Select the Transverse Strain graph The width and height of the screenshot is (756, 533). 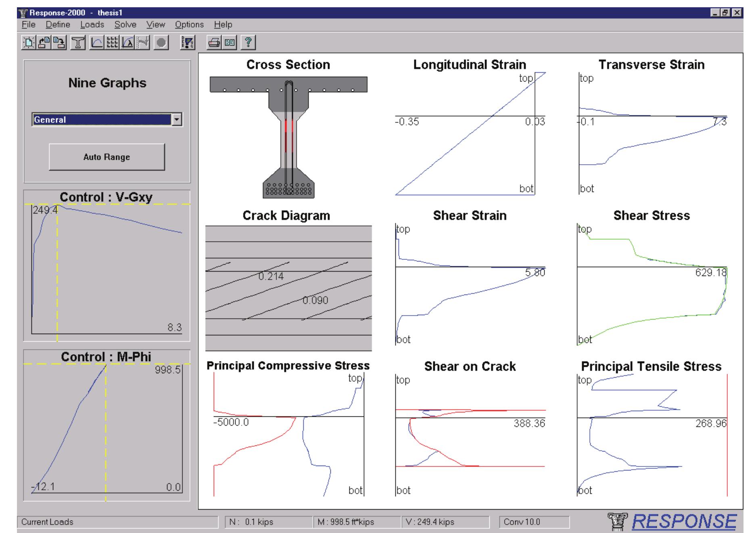[x=652, y=133]
